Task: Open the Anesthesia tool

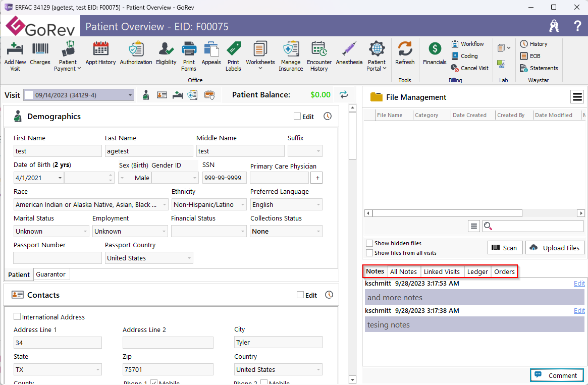Action: (349, 53)
